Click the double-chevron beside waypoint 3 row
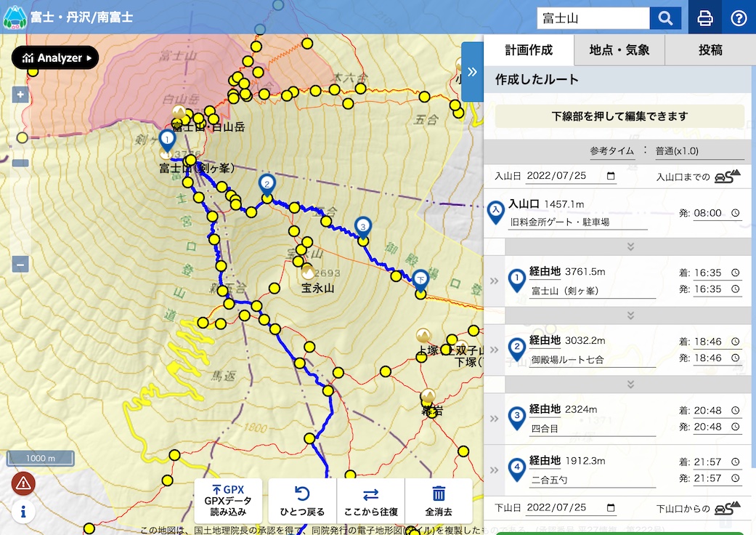756x535 pixels. [495, 419]
